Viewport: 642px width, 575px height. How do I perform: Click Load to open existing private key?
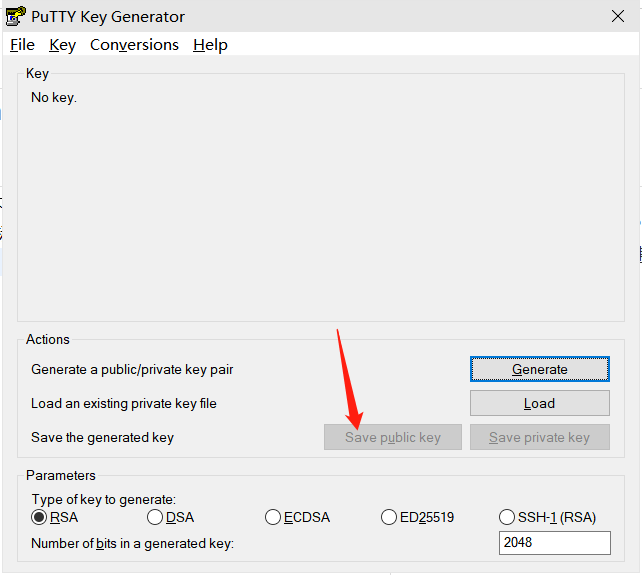tap(540, 403)
